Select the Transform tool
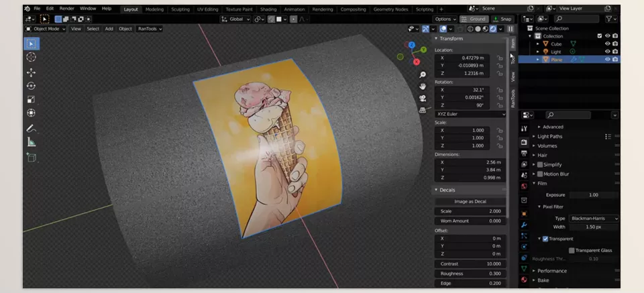Image resolution: width=644 pixels, height=293 pixels. click(x=32, y=113)
